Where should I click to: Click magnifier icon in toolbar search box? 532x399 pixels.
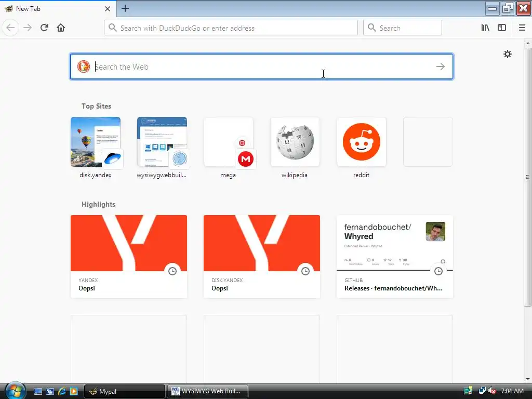coord(372,28)
